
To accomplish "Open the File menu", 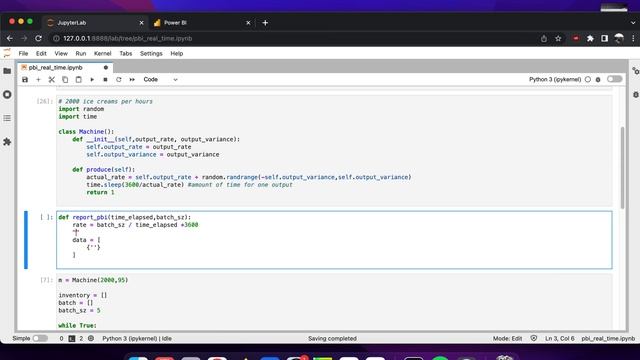I will click(x=23, y=53).
